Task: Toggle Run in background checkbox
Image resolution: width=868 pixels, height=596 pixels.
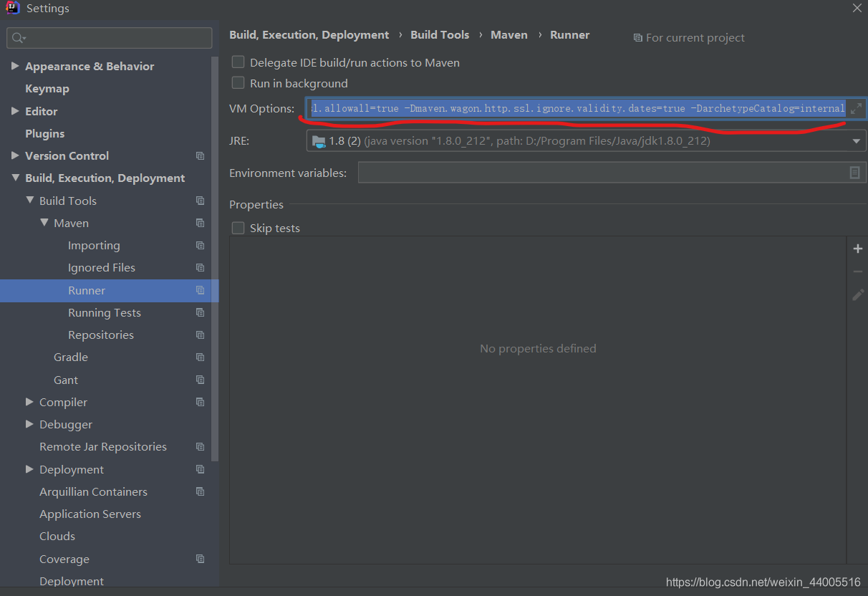Action: click(238, 83)
